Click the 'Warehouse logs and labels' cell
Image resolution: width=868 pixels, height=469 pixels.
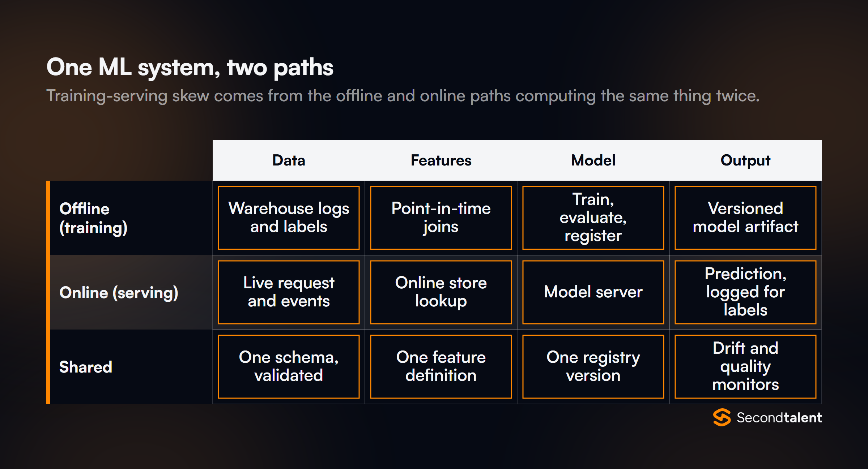pos(289,218)
